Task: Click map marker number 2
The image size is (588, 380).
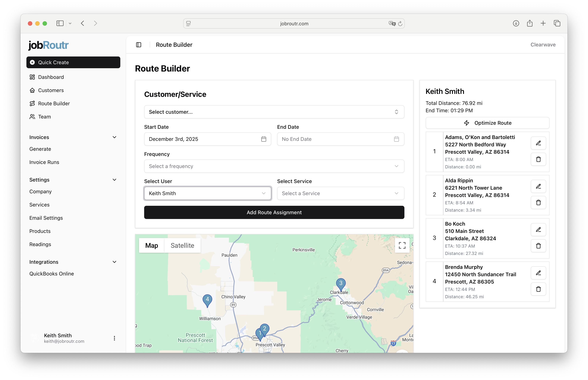Action: pos(264,330)
